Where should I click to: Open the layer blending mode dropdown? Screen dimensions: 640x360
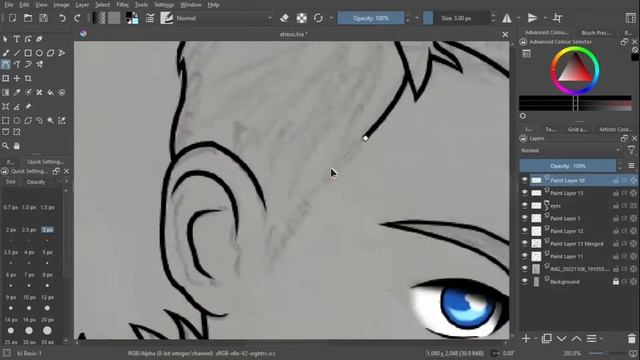[x=571, y=151]
